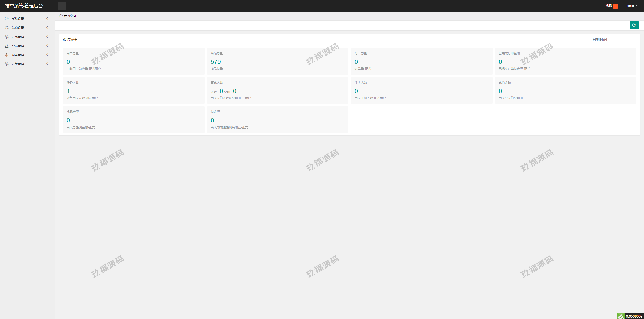Open the 订单管理 menu item
This screenshot has width=644, height=319.
(18, 64)
